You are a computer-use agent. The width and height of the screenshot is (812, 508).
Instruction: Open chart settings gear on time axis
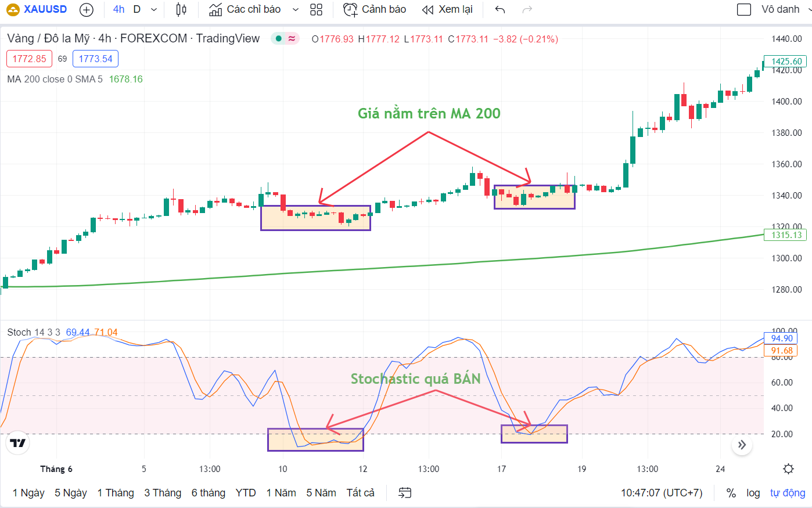(788, 469)
